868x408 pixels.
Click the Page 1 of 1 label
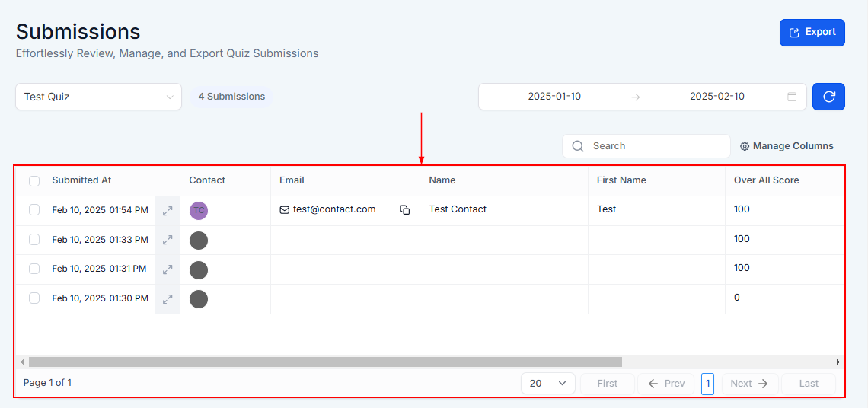48,383
